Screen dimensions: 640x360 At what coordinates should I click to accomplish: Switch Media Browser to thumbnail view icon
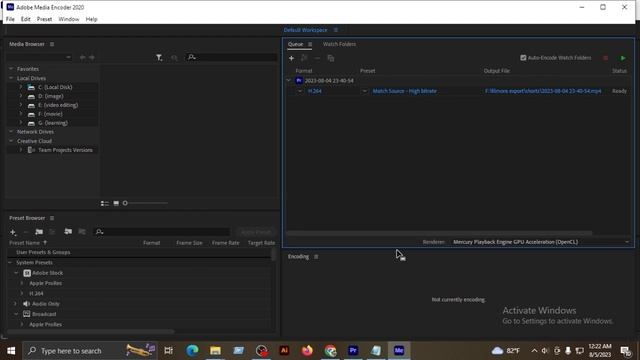pyautogui.click(x=116, y=203)
